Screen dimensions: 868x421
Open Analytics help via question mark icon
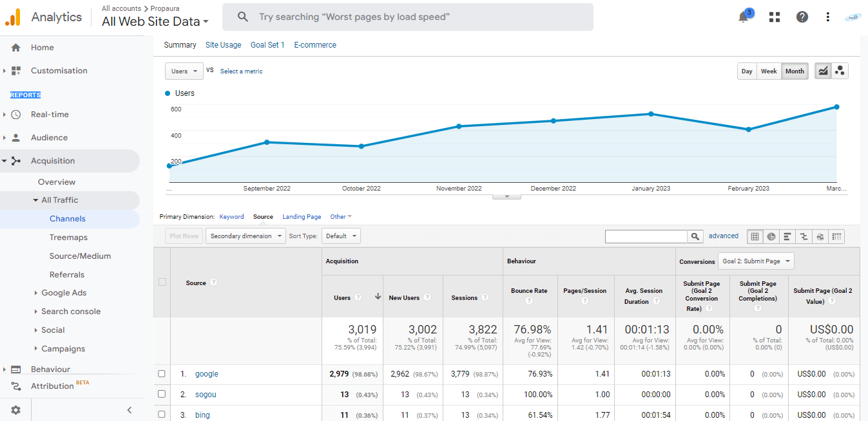(802, 17)
